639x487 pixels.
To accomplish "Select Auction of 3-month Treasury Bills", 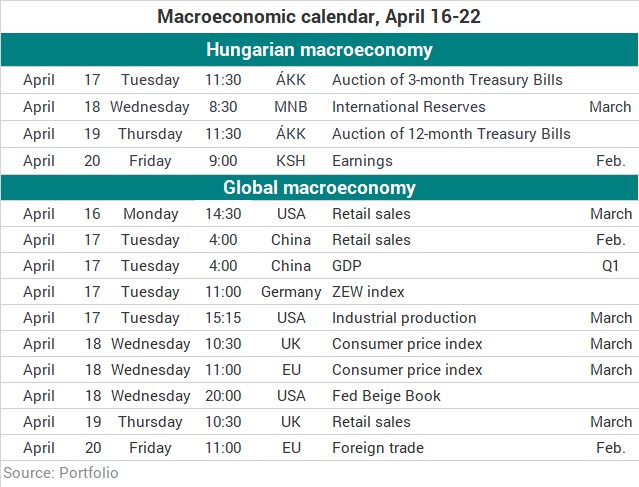I will tap(447, 80).
